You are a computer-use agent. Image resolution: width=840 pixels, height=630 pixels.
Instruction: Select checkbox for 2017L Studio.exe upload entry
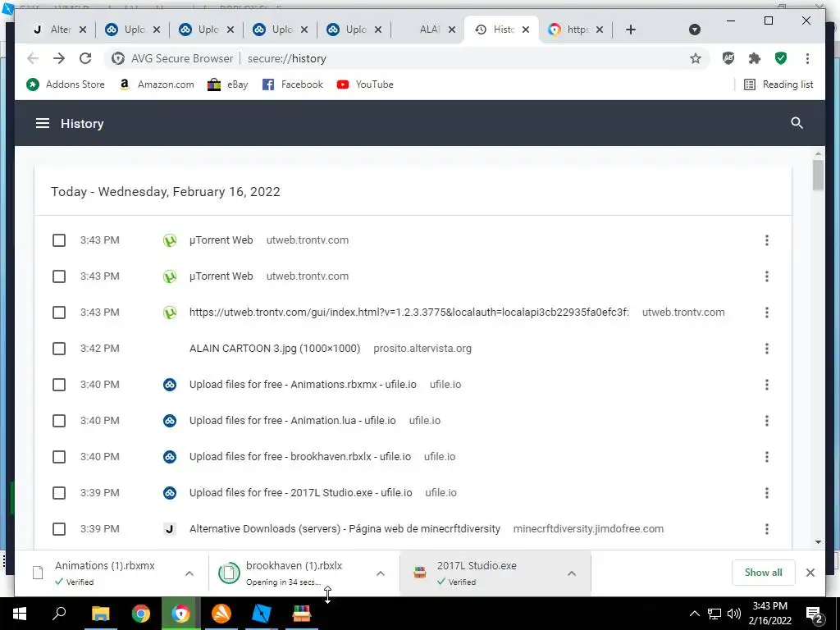[x=59, y=493]
